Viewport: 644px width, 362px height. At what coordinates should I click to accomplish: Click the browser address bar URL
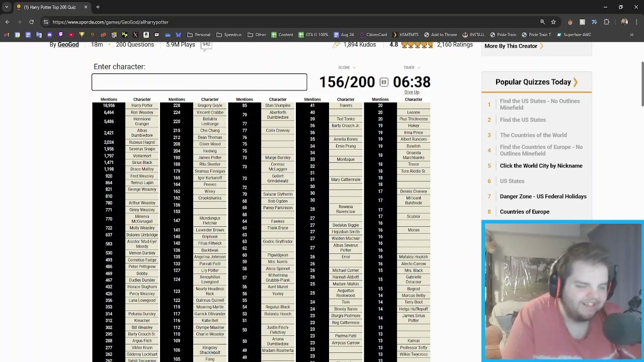click(x=110, y=22)
